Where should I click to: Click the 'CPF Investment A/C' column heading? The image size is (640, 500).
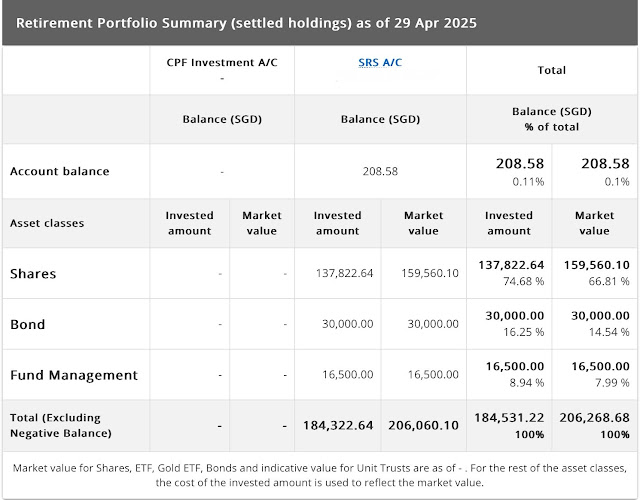click(x=222, y=62)
